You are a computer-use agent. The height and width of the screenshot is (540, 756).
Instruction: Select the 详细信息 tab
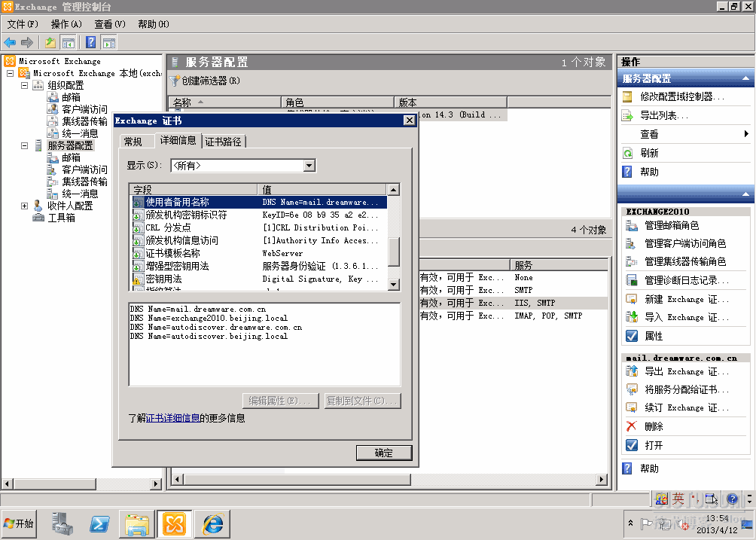178,140
